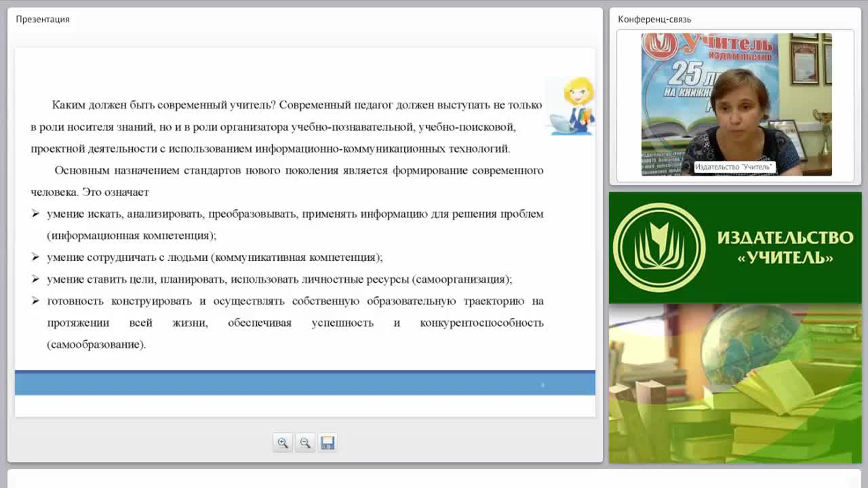Click the round green publisher emblem
This screenshot has width=868, height=488.
pos(658,247)
